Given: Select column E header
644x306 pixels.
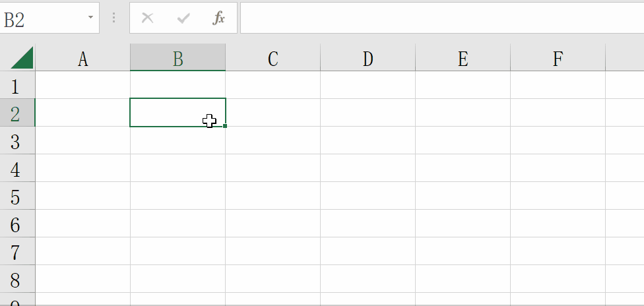Looking at the screenshot, I should pos(463,57).
